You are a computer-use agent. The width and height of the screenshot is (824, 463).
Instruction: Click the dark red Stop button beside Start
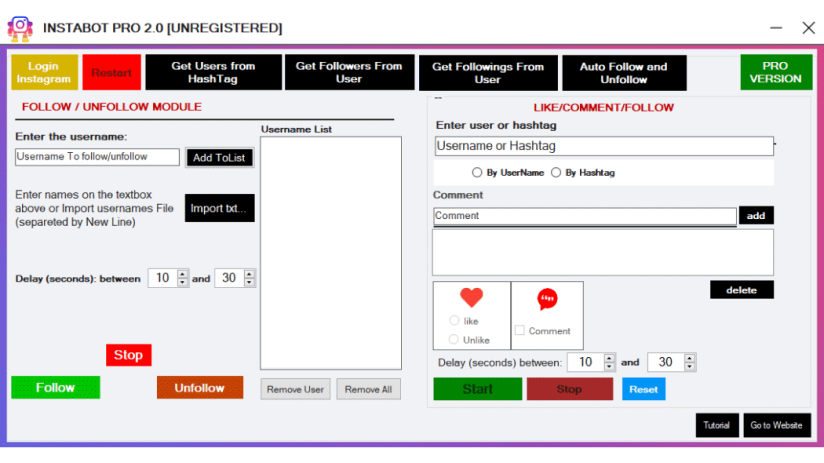pos(570,389)
